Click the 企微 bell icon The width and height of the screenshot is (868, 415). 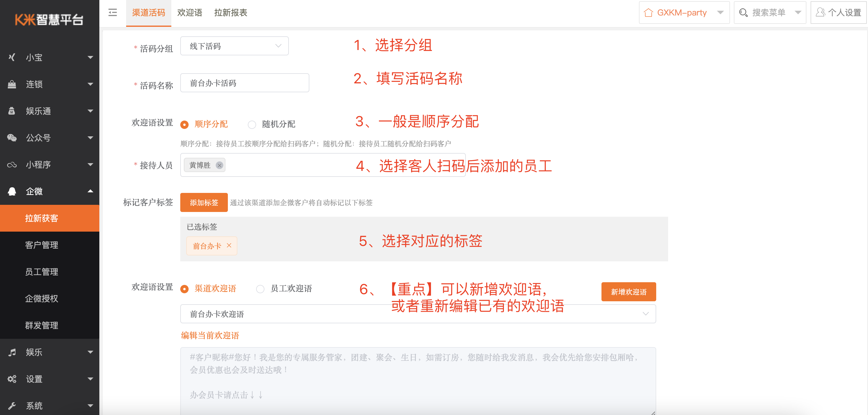click(12, 191)
